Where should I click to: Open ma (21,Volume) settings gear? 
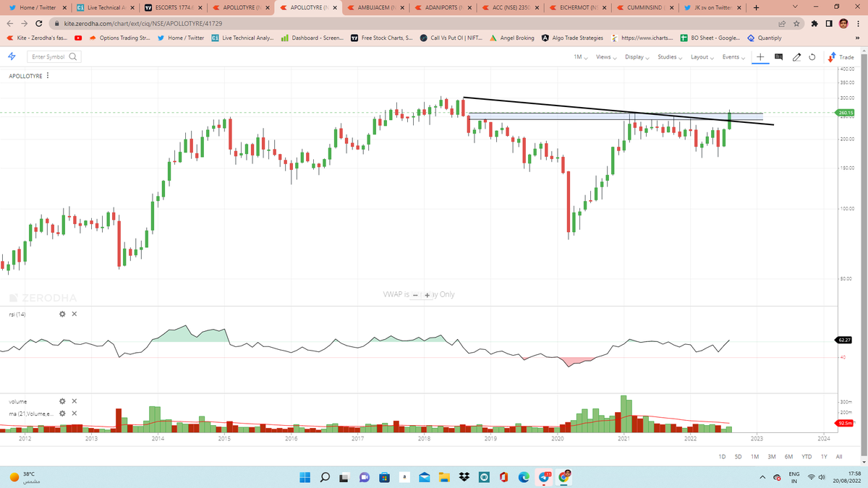62,413
